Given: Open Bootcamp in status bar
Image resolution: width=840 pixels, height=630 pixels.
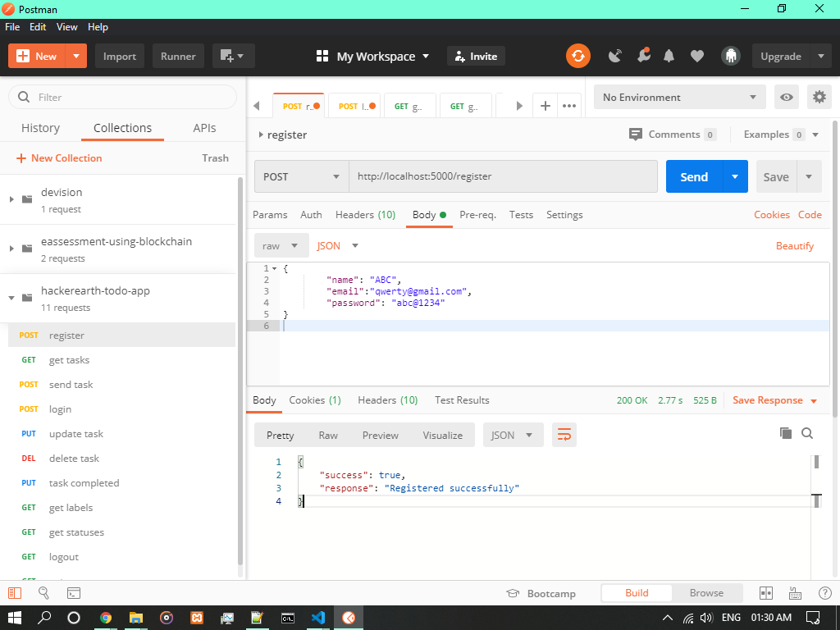Looking at the screenshot, I should tap(541, 594).
